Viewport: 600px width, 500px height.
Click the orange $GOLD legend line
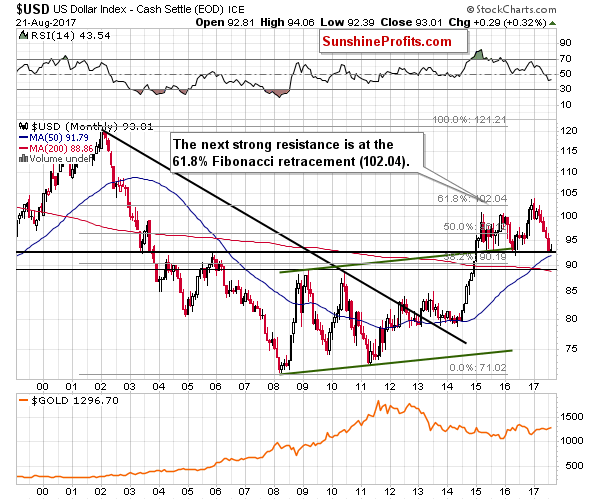(24, 401)
